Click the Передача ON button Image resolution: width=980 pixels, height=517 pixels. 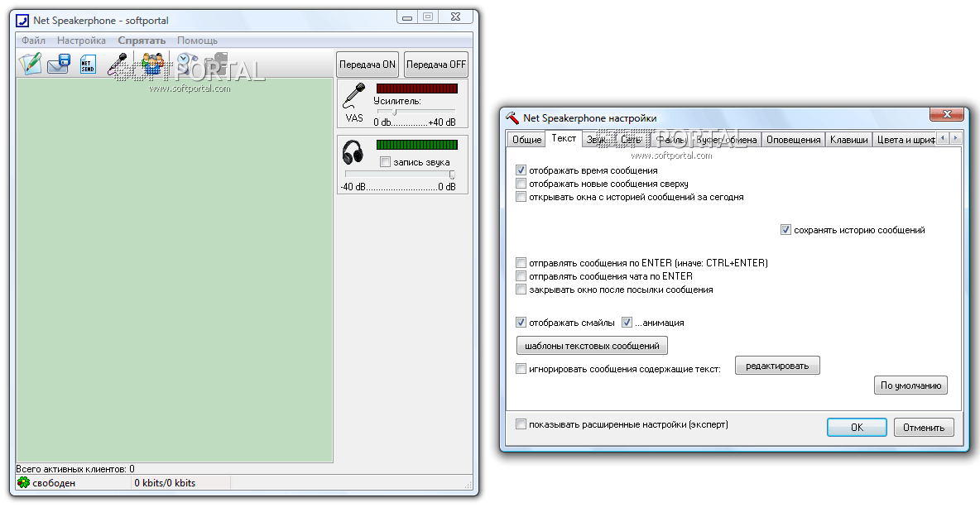(367, 65)
